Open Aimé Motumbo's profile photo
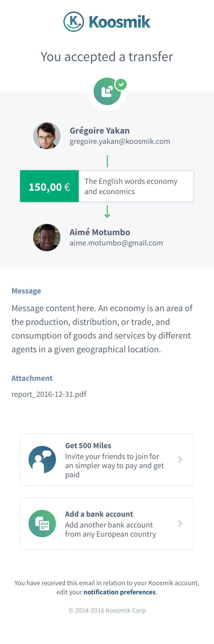This screenshot has width=214, height=644. click(47, 238)
